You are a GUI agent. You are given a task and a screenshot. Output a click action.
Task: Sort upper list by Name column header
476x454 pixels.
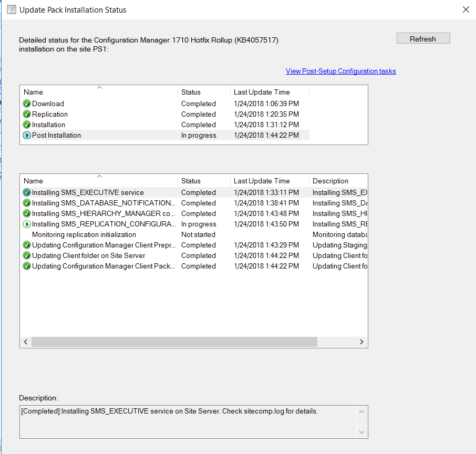(99, 92)
